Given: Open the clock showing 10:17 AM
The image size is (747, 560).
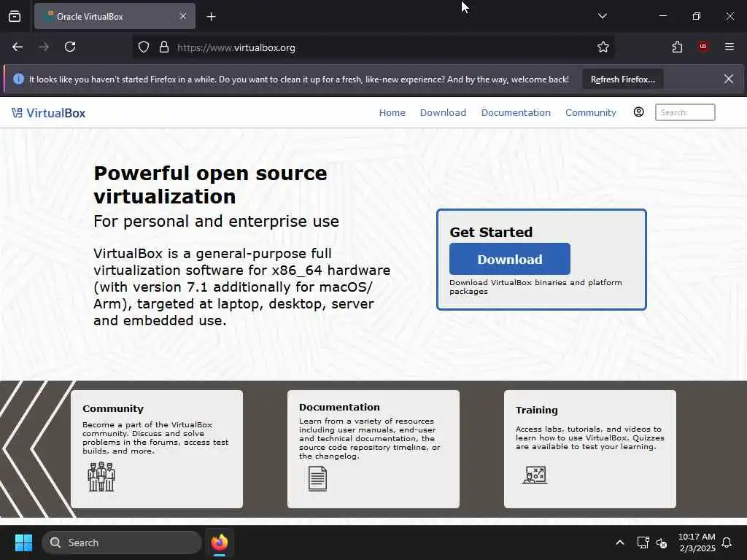Looking at the screenshot, I should coord(697,542).
